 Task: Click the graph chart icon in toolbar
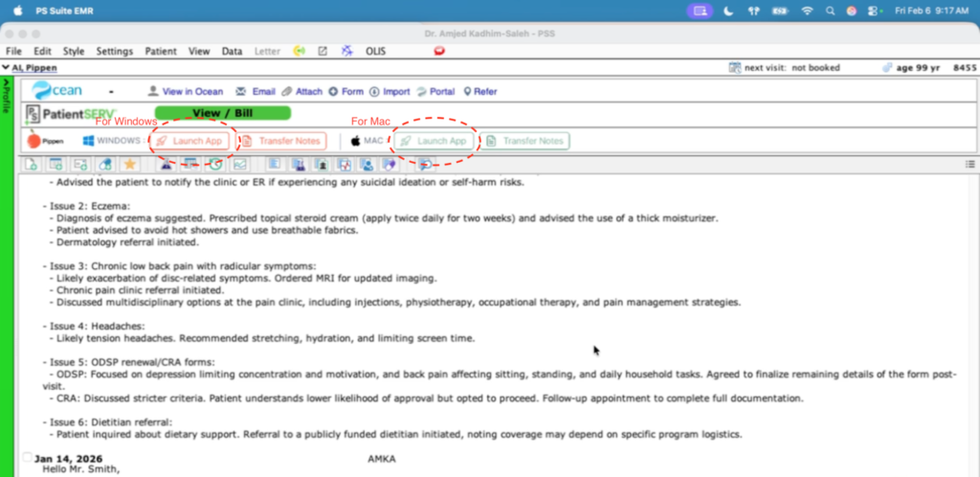pos(240,165)
